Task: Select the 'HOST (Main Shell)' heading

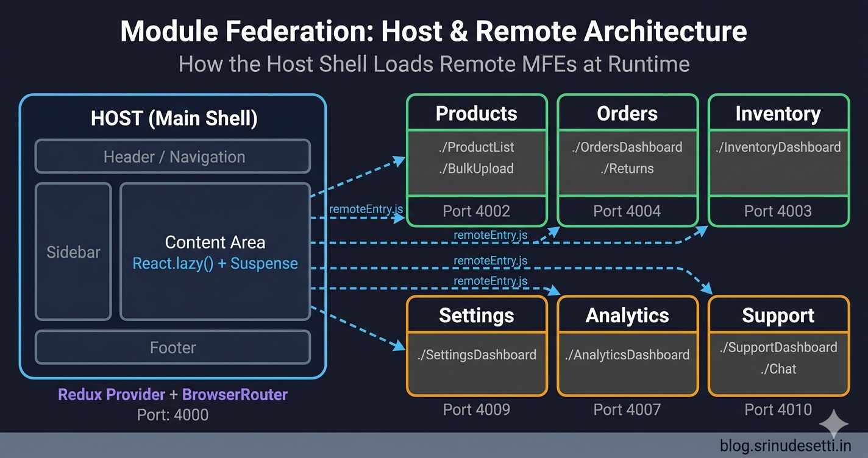Action: click(x=174, y=118)
